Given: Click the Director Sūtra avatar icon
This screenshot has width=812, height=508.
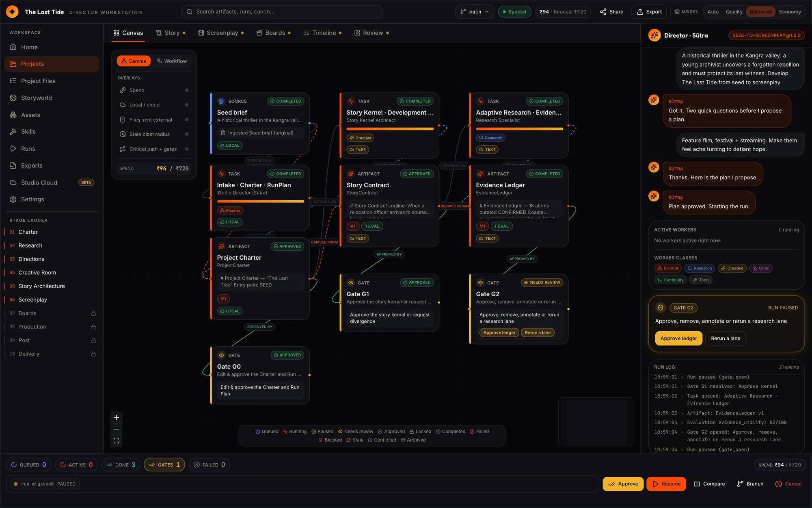Looking at the screenshot, I should tap(654, 35).
